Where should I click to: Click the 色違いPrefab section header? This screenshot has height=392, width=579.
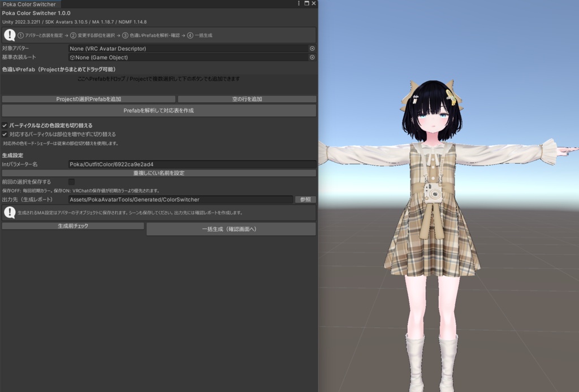click(59, 69)
